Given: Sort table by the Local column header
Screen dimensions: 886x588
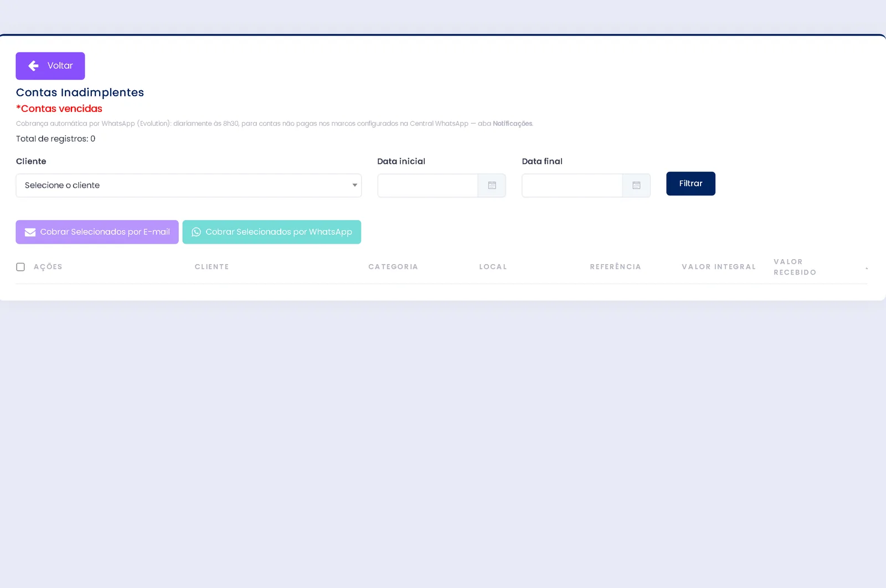Looking at the screenshot, I should pos(493,267).
